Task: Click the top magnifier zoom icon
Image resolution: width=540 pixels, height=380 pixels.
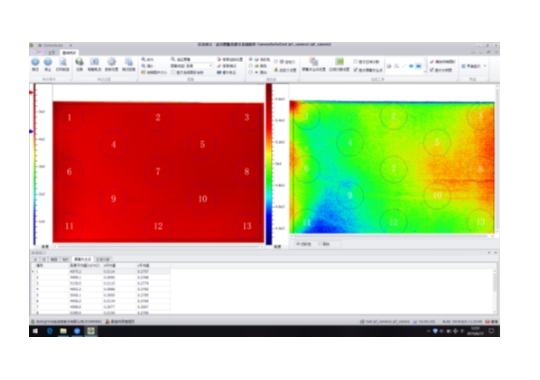Action: pyautogui.click(x=143, y=59)
